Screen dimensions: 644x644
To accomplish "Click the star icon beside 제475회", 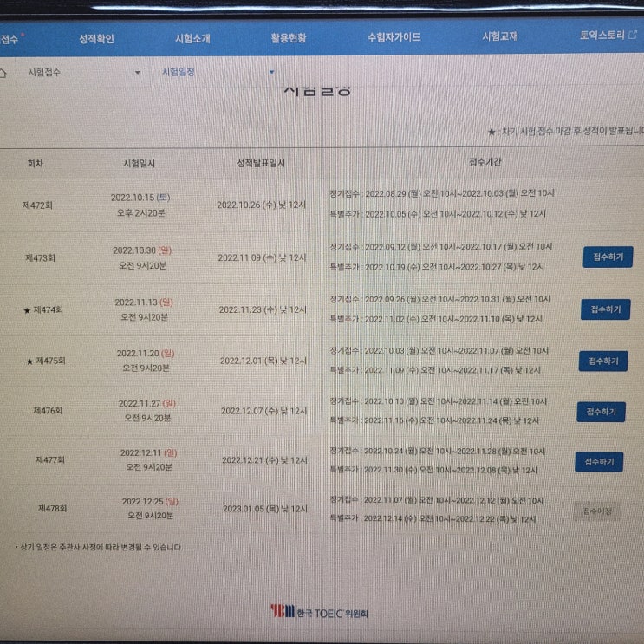I will (x=29, y=361).
